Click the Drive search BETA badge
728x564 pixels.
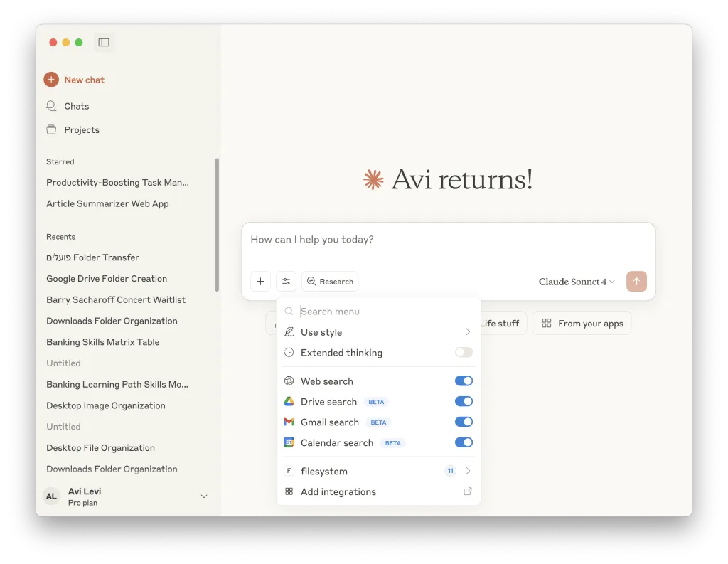(376, 402)
